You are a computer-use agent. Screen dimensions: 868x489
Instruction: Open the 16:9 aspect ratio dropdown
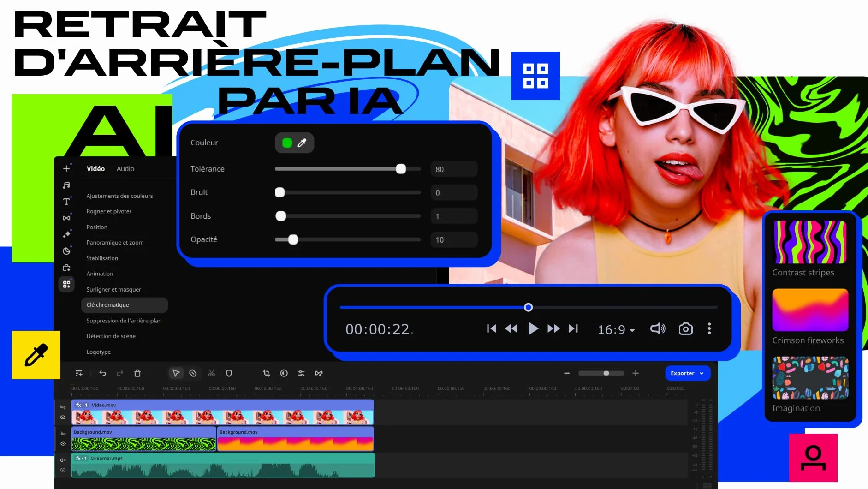pos(617,329)
